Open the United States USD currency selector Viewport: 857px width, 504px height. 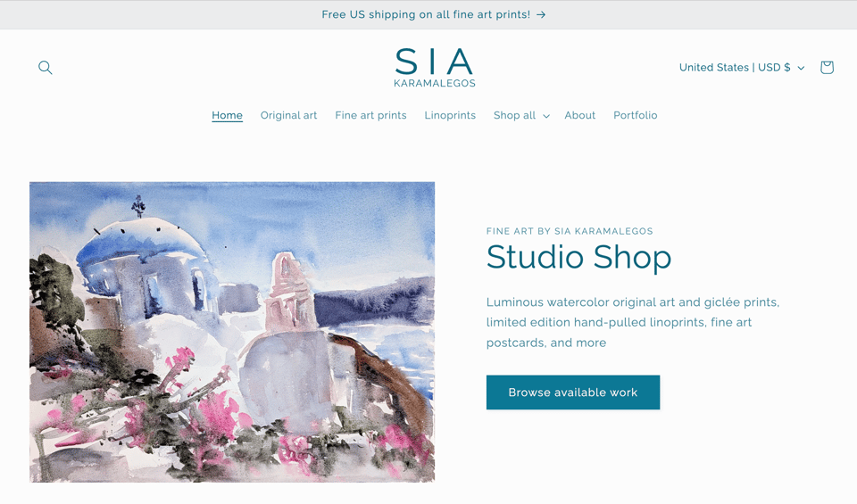742,68
